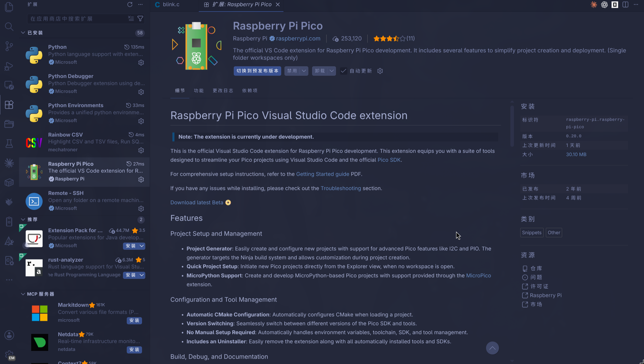Open manage gear for Python Environments
This screenshot has height=364, width=644.
coord(141,121)
